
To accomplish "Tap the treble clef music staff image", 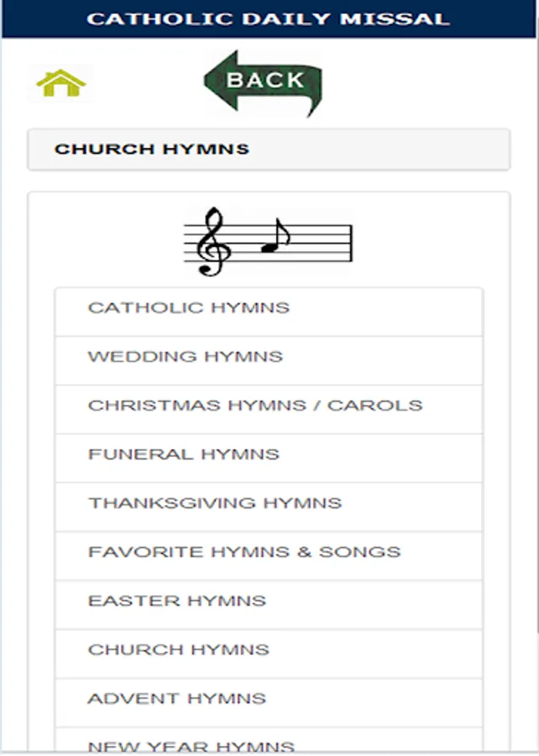I will pyautogui.click(x=268, y=242).
